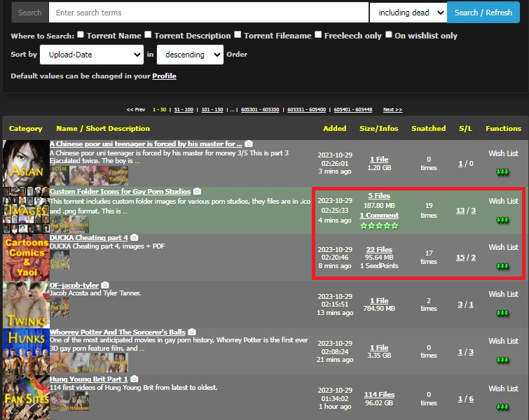Click green download arrows in the OF-jacob-tyler row

click(502, 314)
